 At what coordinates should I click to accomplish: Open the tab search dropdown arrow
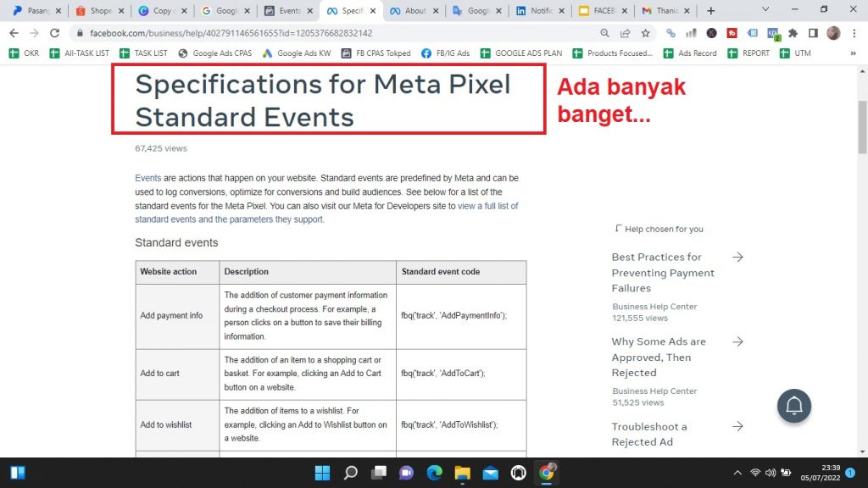(x=765, y=10)
